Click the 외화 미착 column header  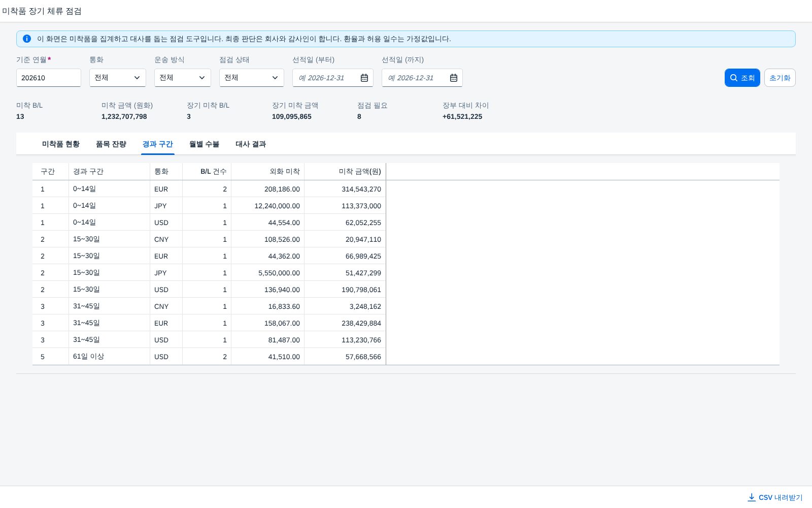pyautogui.click(x=268, y=172)
